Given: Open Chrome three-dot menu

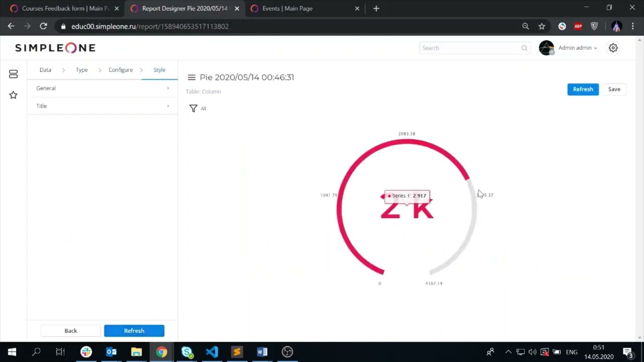Looking at the screenshot, I should (632, 26).
